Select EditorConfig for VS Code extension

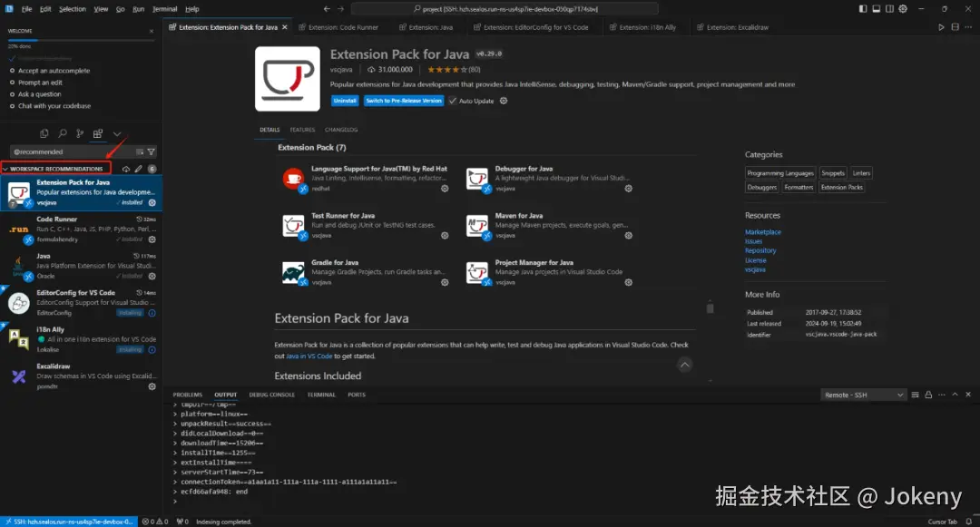coord(82,303)
